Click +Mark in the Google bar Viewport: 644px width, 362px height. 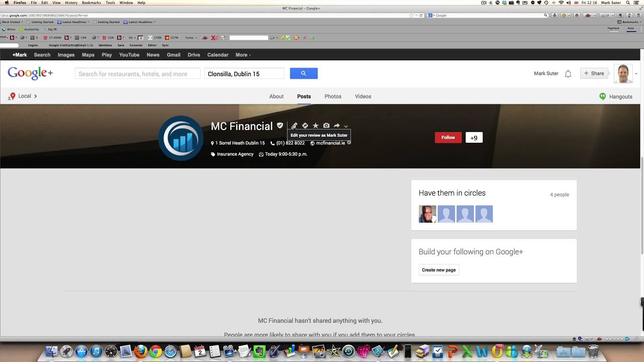point(20,55)
